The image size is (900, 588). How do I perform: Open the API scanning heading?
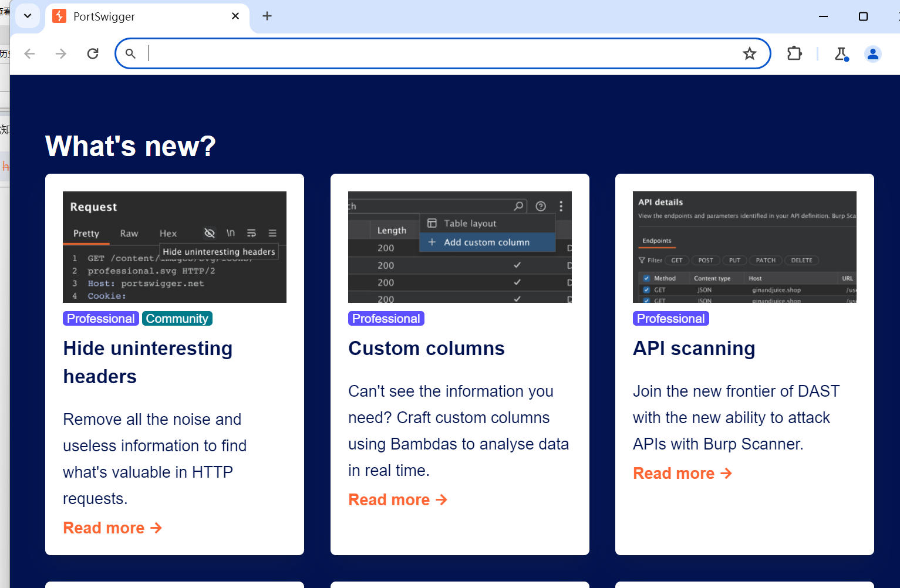tap(694, 349)
